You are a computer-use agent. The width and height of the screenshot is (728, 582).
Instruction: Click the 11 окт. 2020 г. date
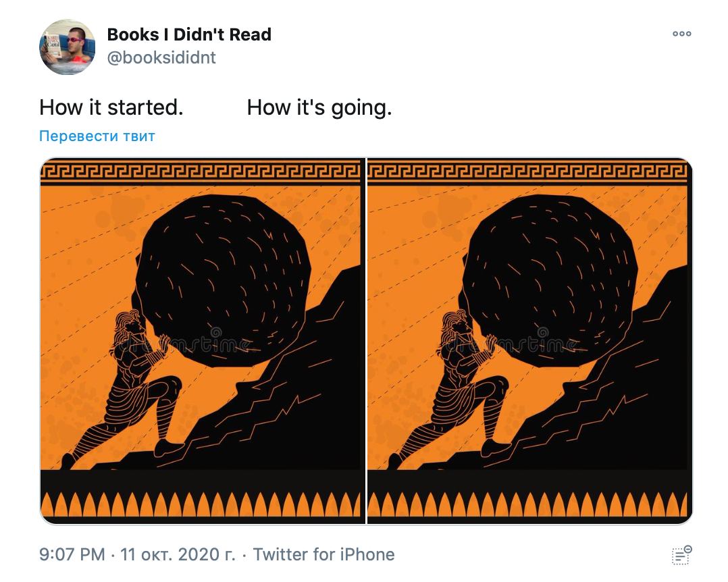click(x=178, y=554)
